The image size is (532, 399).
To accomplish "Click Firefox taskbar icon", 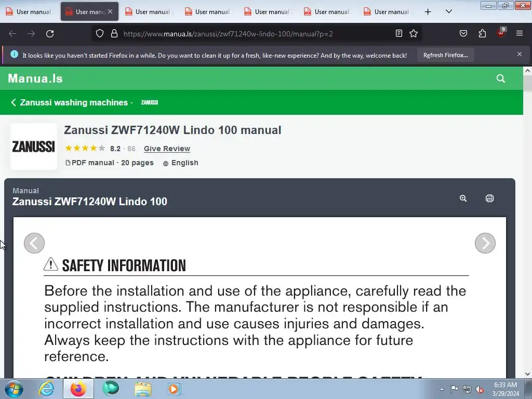I will point(78,389).
